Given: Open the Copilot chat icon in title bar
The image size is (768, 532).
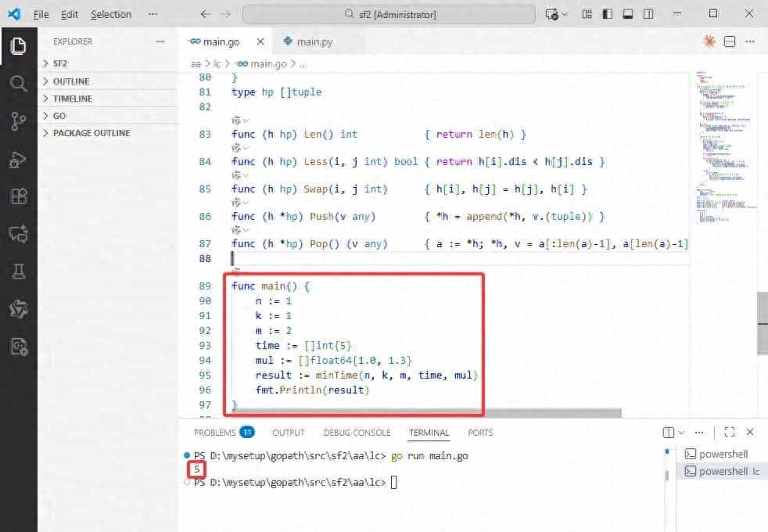Looking at the screenshot, I should [552, 14].
